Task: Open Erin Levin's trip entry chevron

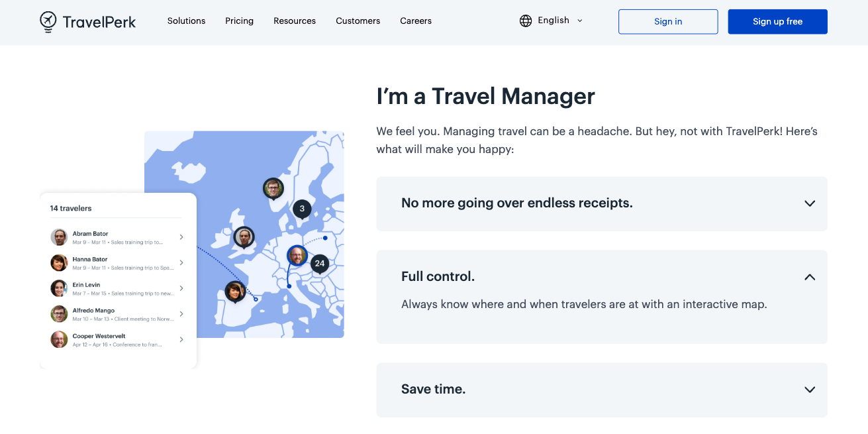Action: click(181, 288)
